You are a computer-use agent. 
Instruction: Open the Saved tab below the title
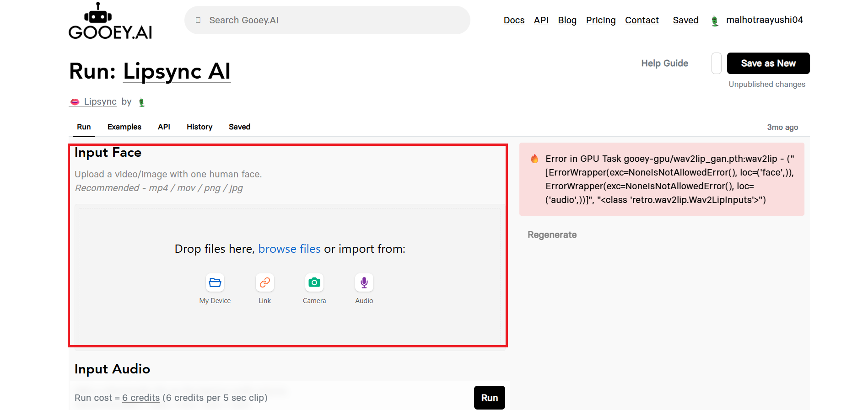click(x=239, y=127)
